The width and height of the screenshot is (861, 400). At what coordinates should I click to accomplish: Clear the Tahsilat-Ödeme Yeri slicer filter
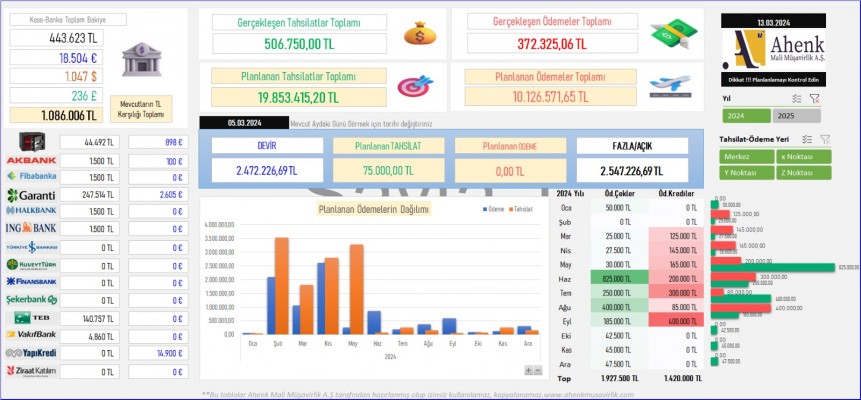(x=824, y=140)
